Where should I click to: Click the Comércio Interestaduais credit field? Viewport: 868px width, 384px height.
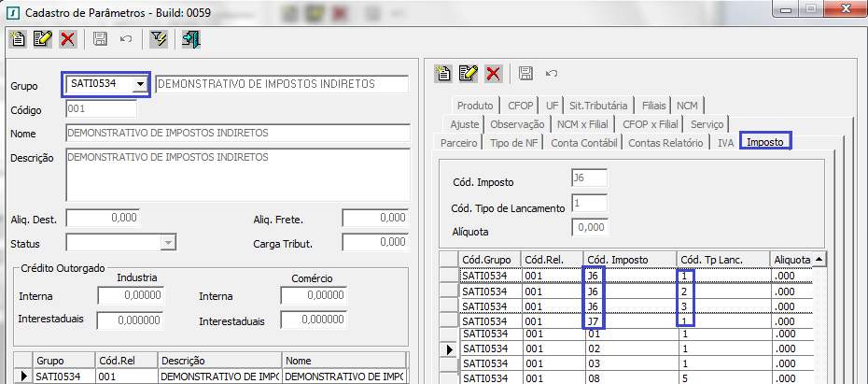pos(314,320)
